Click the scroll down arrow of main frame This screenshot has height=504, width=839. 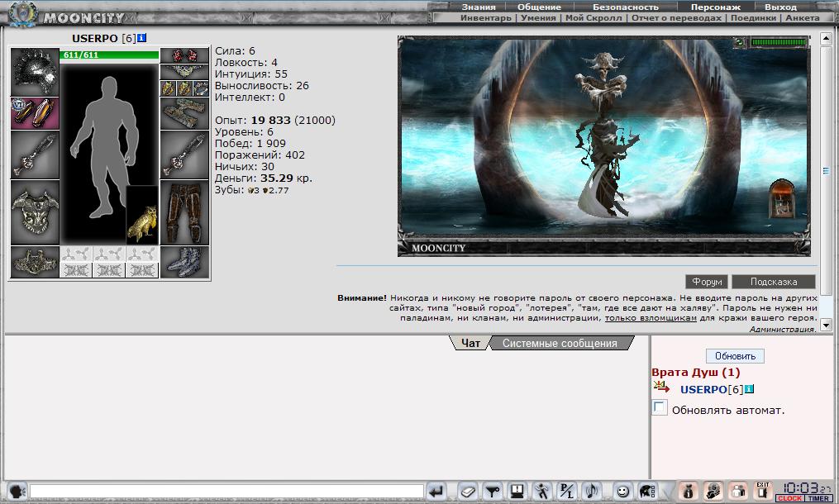coord(826,325)
